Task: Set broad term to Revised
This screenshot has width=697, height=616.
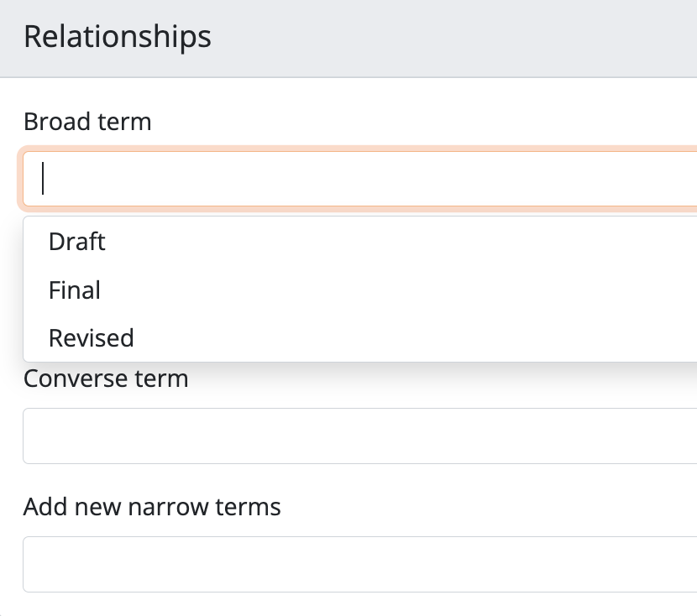Action: (92, 338)
